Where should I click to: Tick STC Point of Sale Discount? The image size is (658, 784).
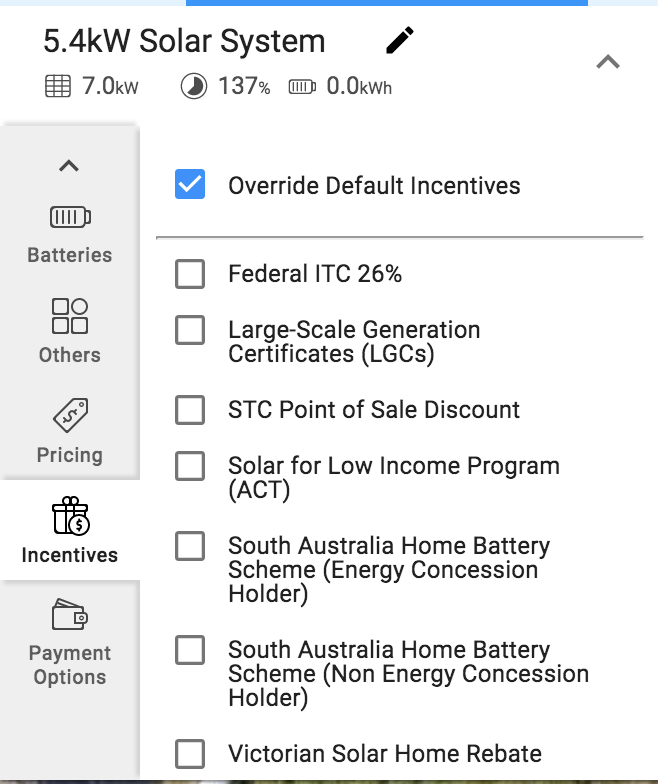tap(190, 410)
